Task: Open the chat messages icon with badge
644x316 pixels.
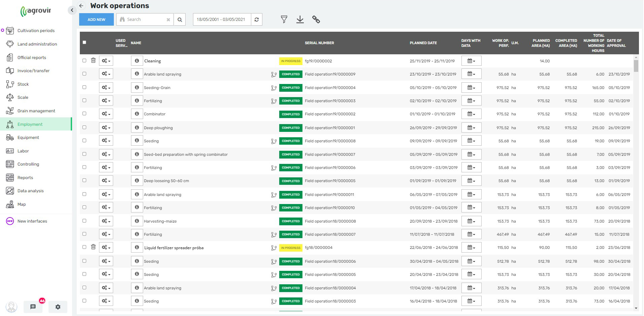Action: [33, 307]
